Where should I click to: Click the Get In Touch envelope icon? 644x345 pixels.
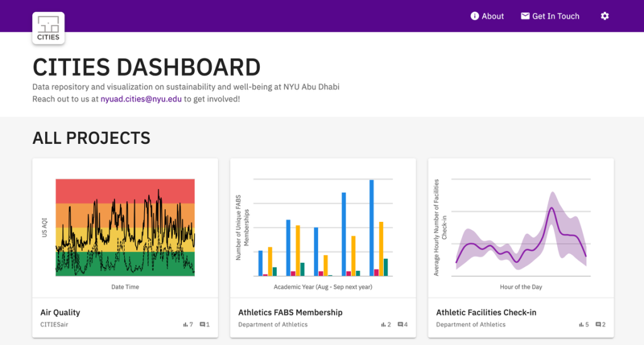click(x=525, y=16)
